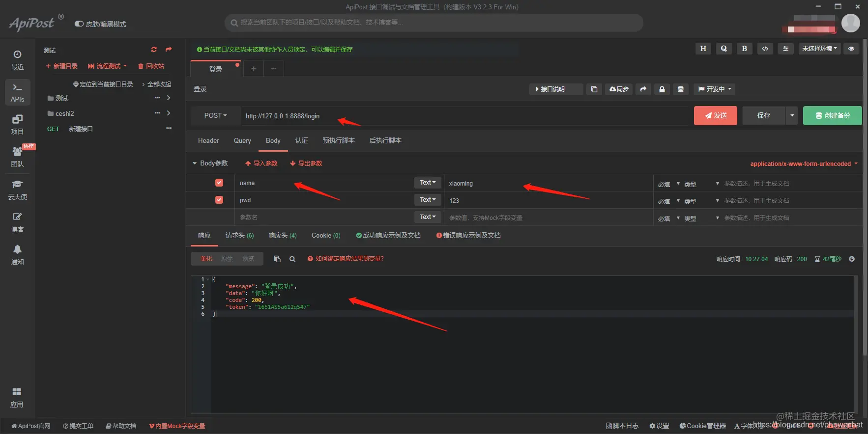This screenshot has height=434, width=868.
Task: Open the save options dropdown arrow
Action: 792,116
